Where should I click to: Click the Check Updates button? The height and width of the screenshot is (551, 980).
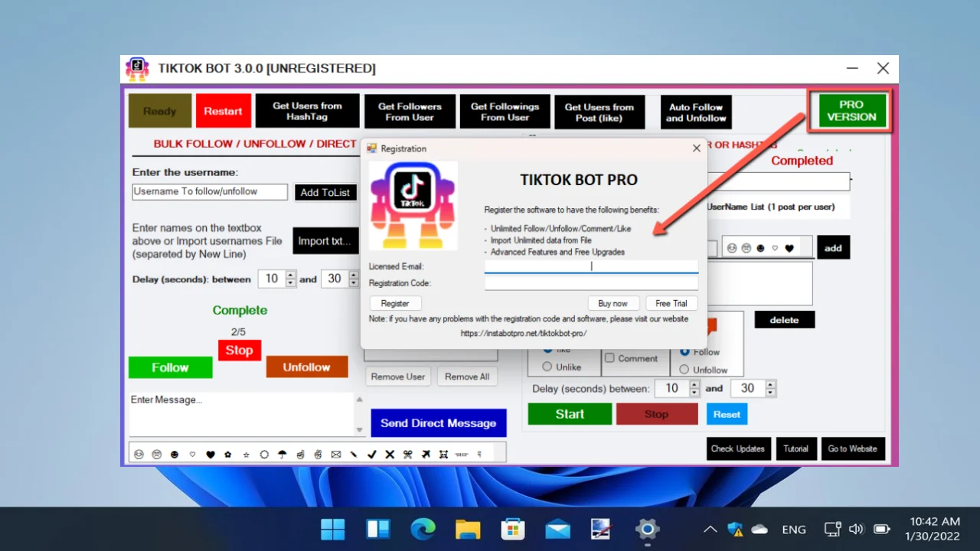[738, 448]
